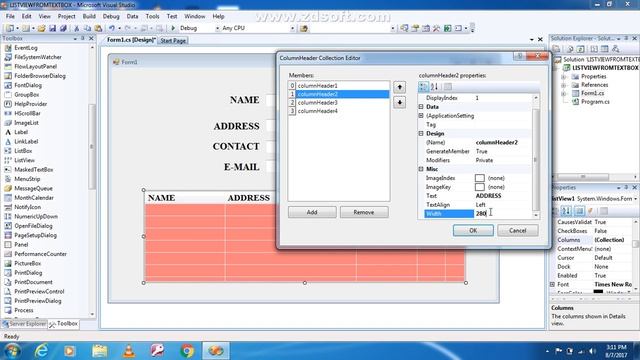Open the Any CPU platform dropdown
The height and width of the screenshot is (360, 640).
292,28
